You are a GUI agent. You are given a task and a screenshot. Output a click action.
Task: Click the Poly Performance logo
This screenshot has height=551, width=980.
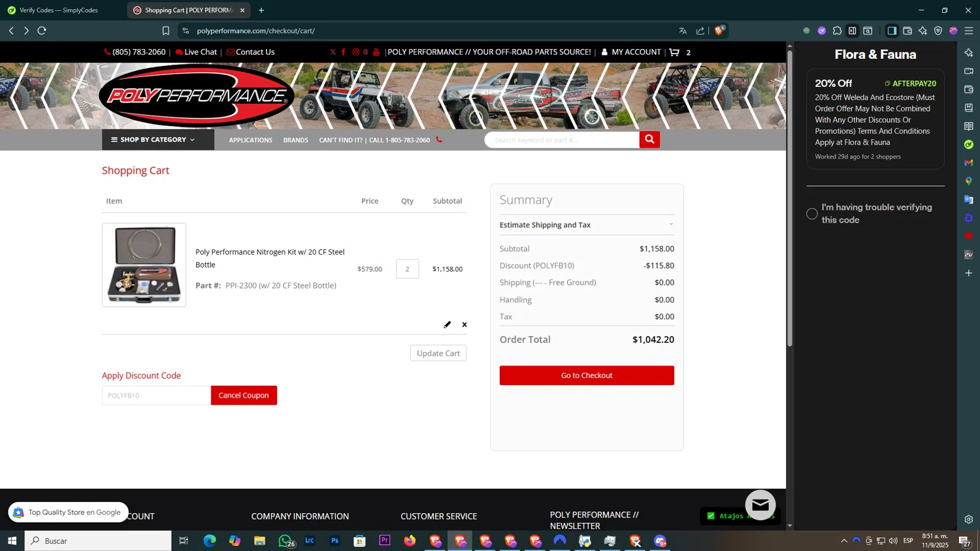click(197, 96)
